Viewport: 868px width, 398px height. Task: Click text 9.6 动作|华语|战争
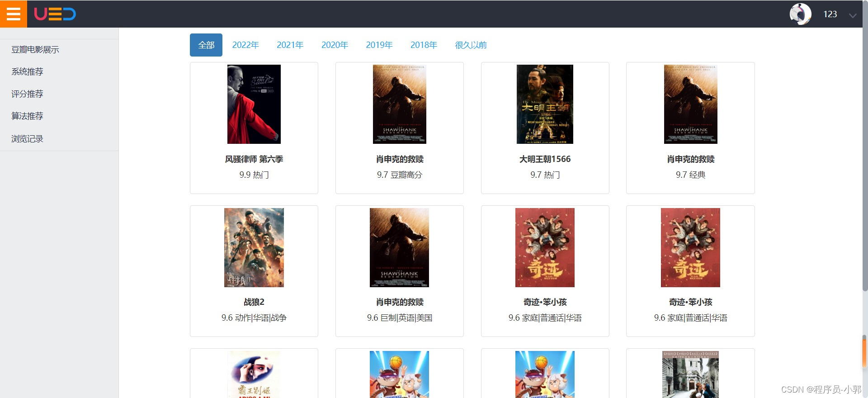click(254, 318)
